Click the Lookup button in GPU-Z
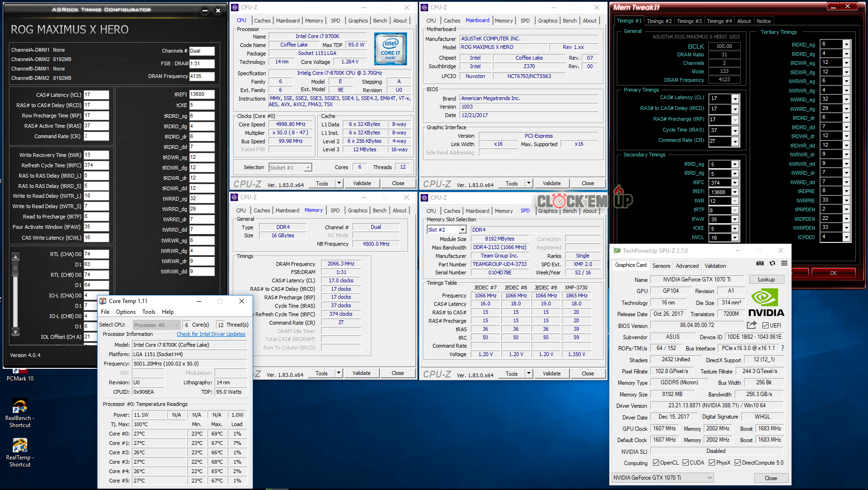Image resolution: width=868 pixels, height=490 pixels. (x=766, y=280)
